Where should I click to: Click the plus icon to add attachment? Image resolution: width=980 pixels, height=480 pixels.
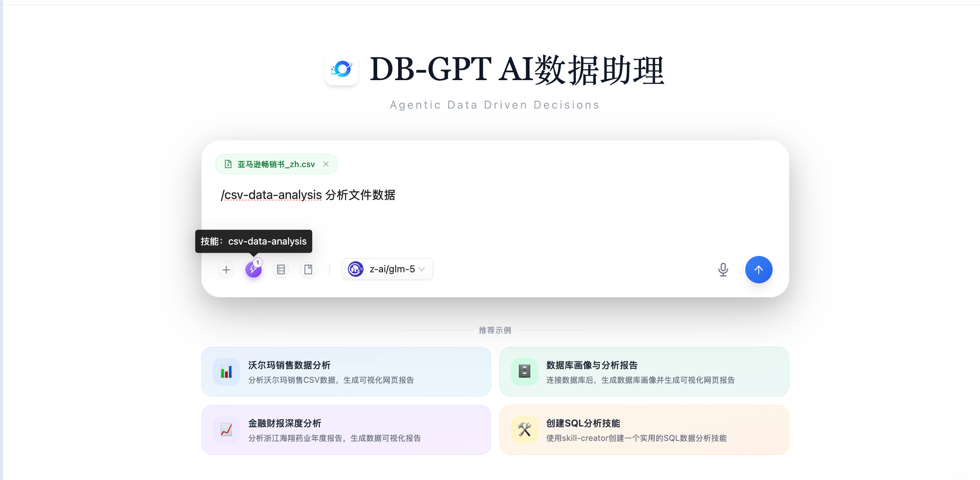pyautogui.click(x=226, y=269)
